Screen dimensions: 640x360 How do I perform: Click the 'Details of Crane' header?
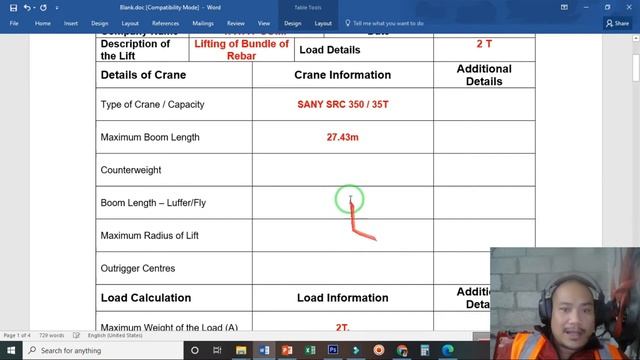tap(143, 75)
